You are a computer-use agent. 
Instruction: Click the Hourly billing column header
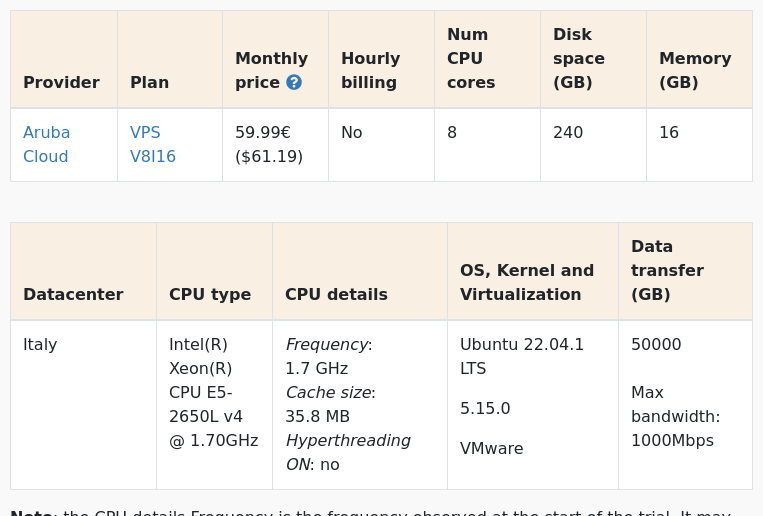[x=370, y=70]
